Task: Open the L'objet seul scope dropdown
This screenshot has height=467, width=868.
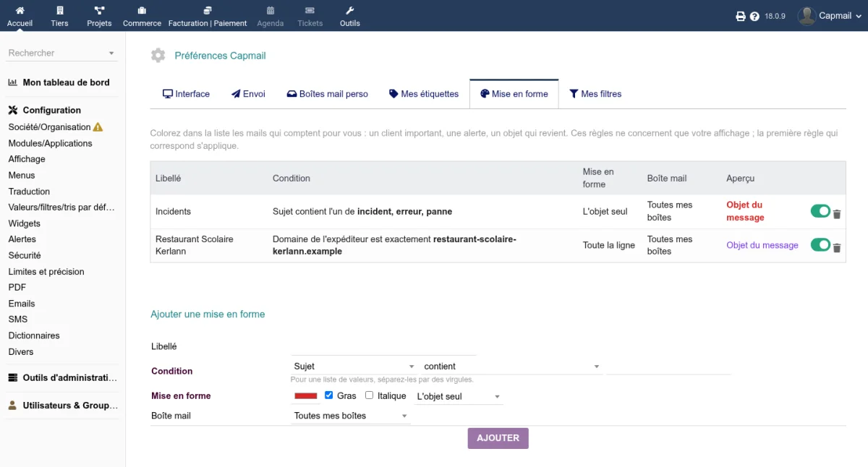Action: (459, 397)
